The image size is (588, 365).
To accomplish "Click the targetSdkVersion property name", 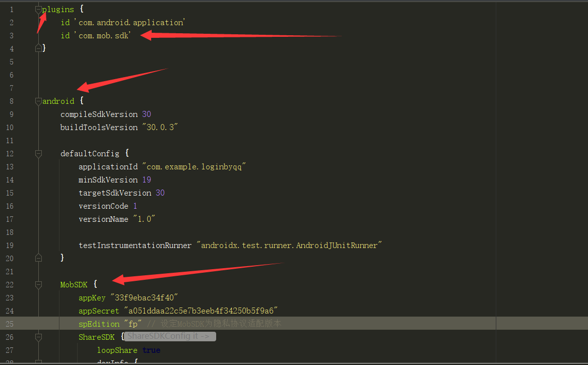I will coord(115,193).
